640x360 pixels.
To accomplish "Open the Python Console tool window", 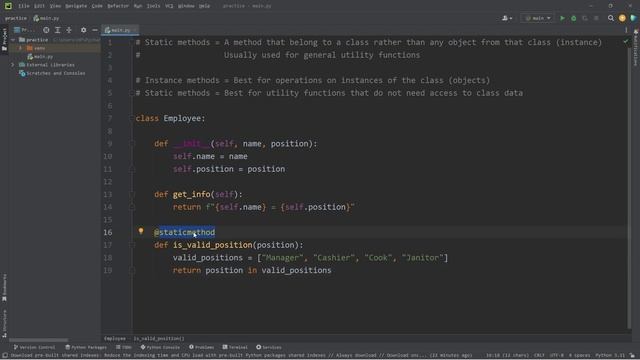I will [160, 347].
